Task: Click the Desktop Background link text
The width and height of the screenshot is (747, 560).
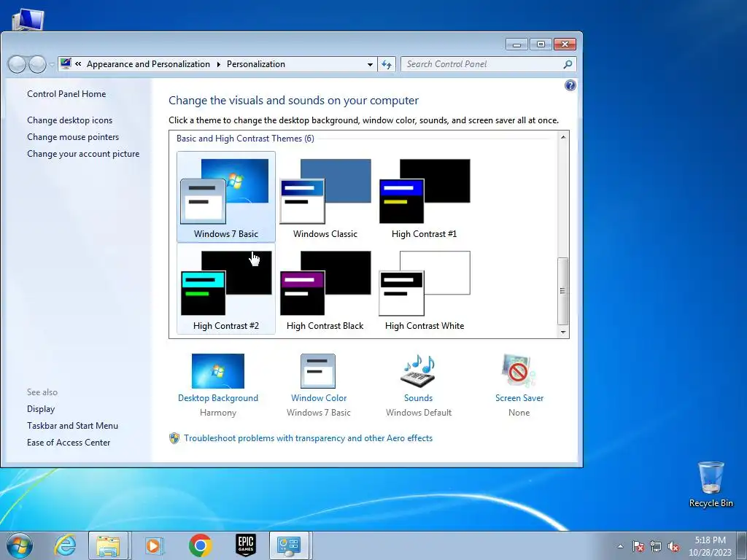Action: pyautogui.click(x=217, y=398)
